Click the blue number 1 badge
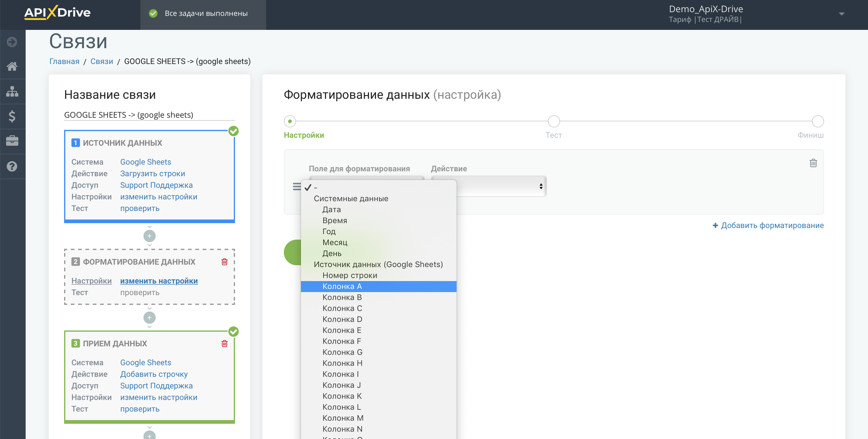868x439 pixels. pos(75,143)
